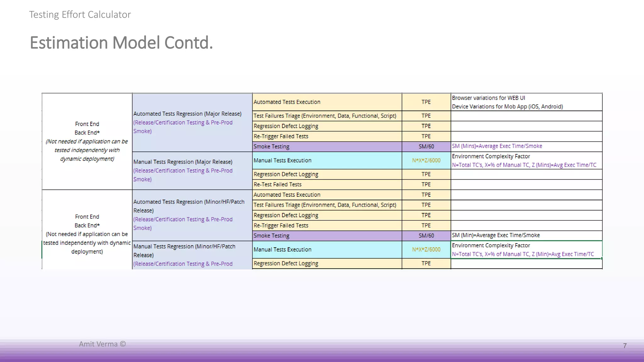The image size is (644, 362).
Task: Click the 'Estimation Model Contd.' slide title
Action: point(121,43)
